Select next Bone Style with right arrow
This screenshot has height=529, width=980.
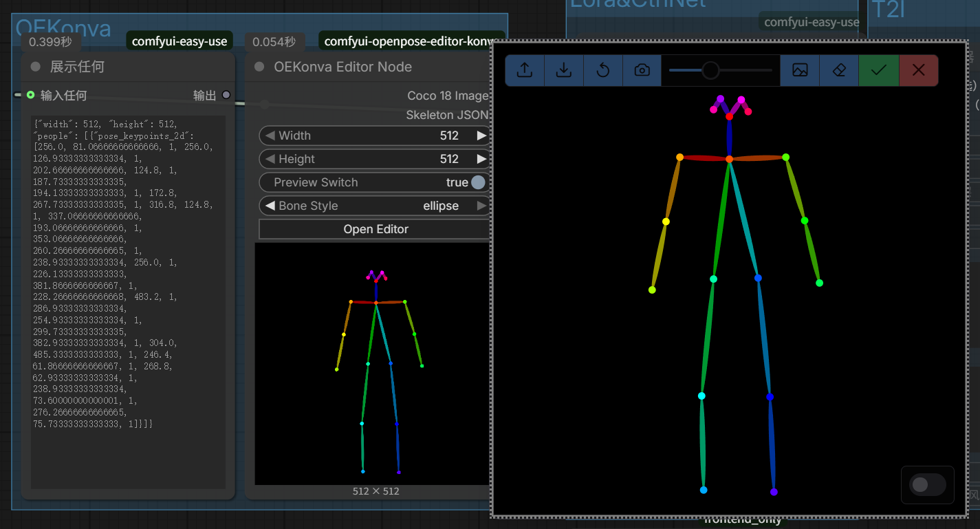[481, 206]
